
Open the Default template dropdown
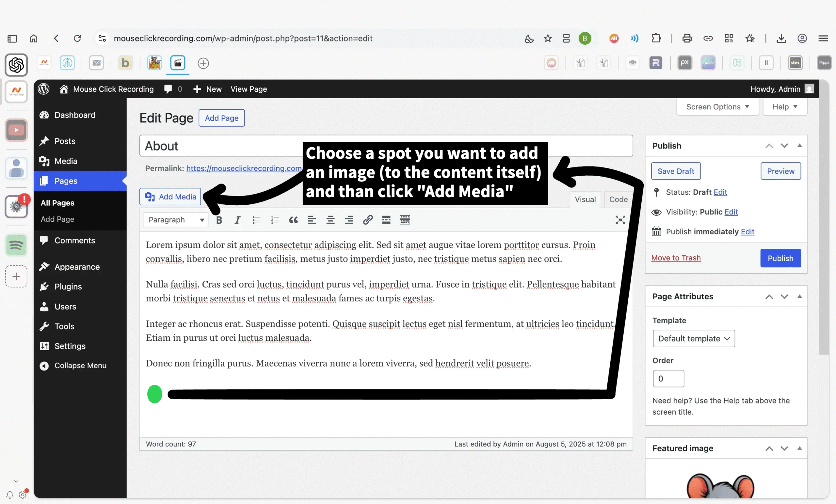coord(694,339)
